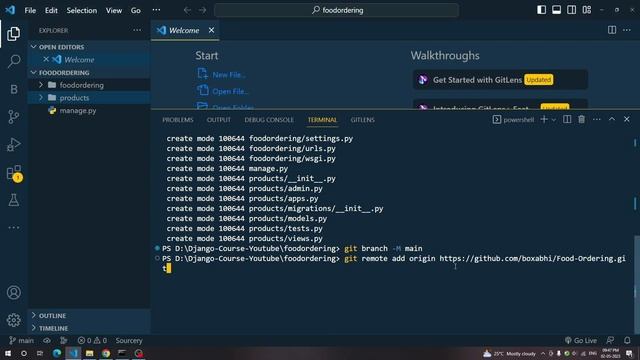640x360 pixels.
Task: Open editor More Actions ellipsis
Action: (627, 30)
